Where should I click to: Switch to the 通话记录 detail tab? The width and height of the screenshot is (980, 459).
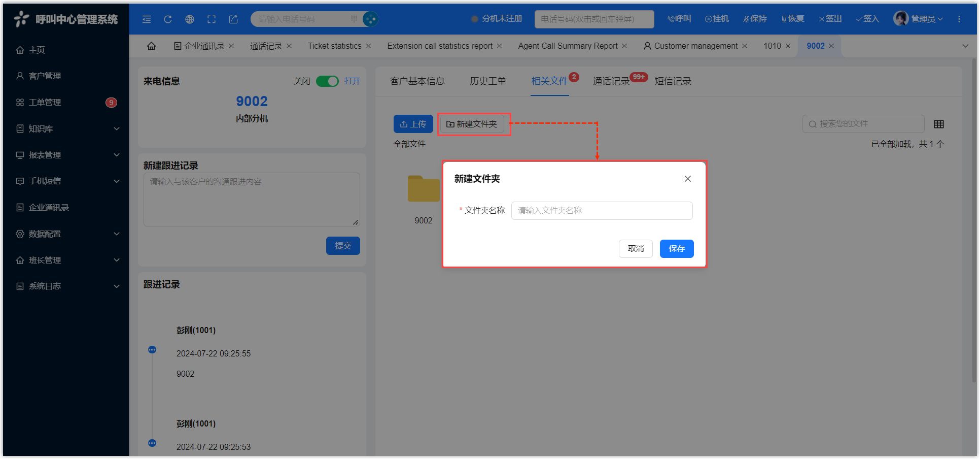click(x=611, y=81)
